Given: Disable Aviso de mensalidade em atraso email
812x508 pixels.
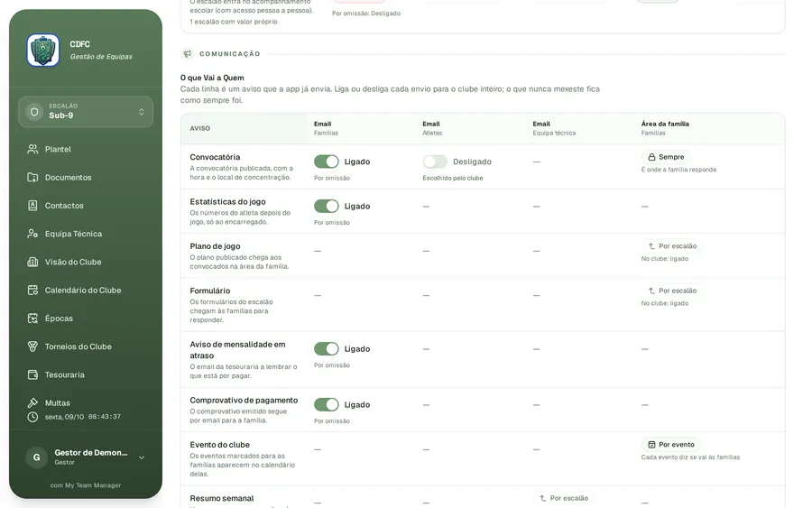Looking at the screenshot, I should [327, 349].
